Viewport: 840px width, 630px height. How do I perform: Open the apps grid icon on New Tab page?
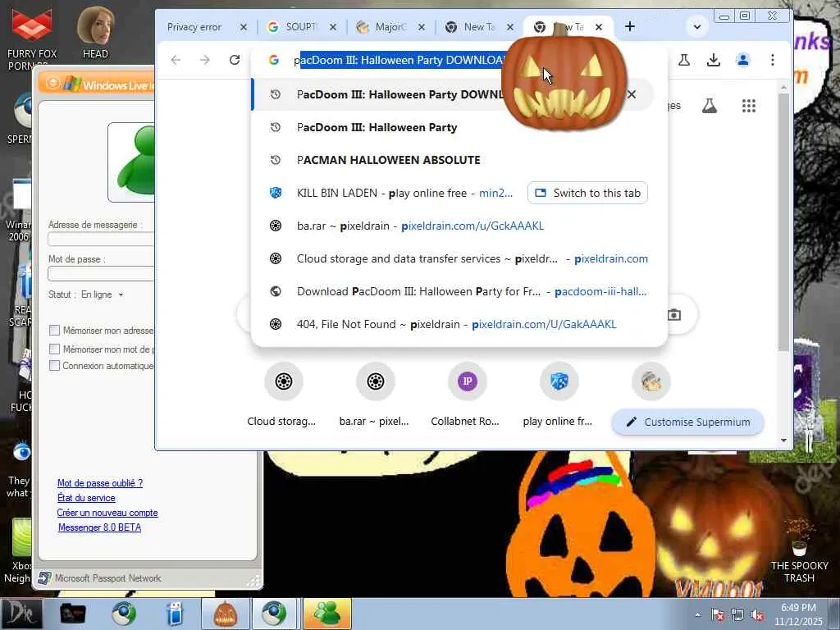click(x=748, y=106)
